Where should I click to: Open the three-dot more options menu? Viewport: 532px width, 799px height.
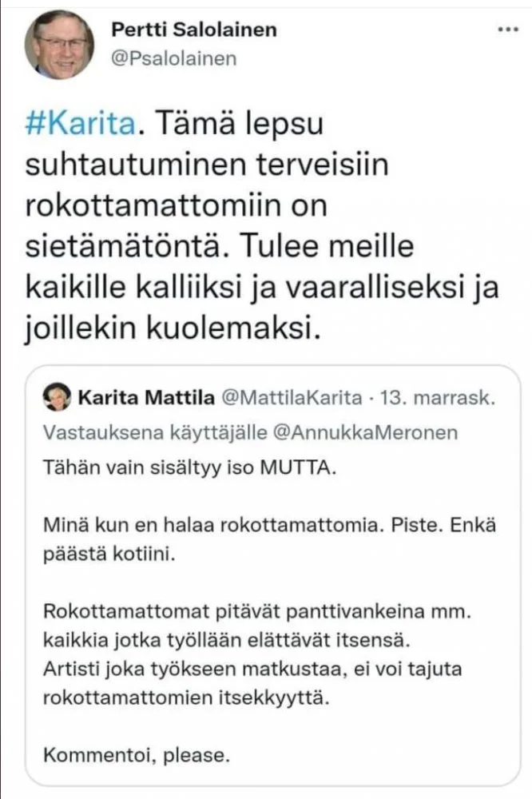(x=508, y=30)
